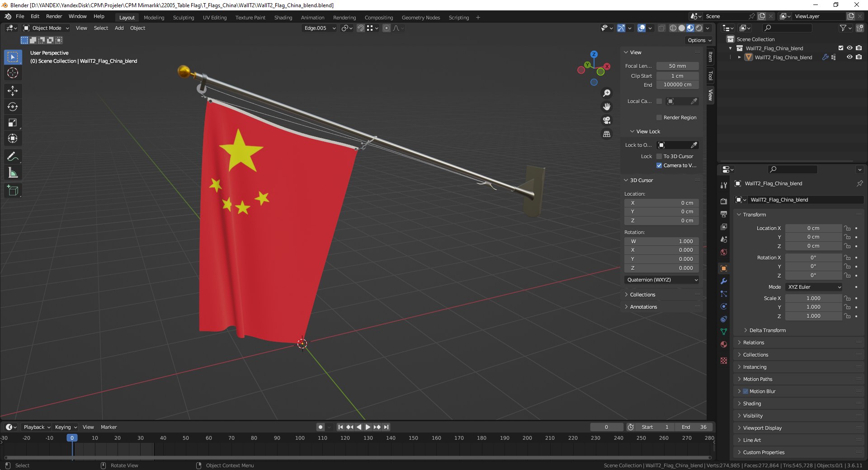Click the pan view hand icon
The image size is (868, 470).
click(x=607, y=107)
